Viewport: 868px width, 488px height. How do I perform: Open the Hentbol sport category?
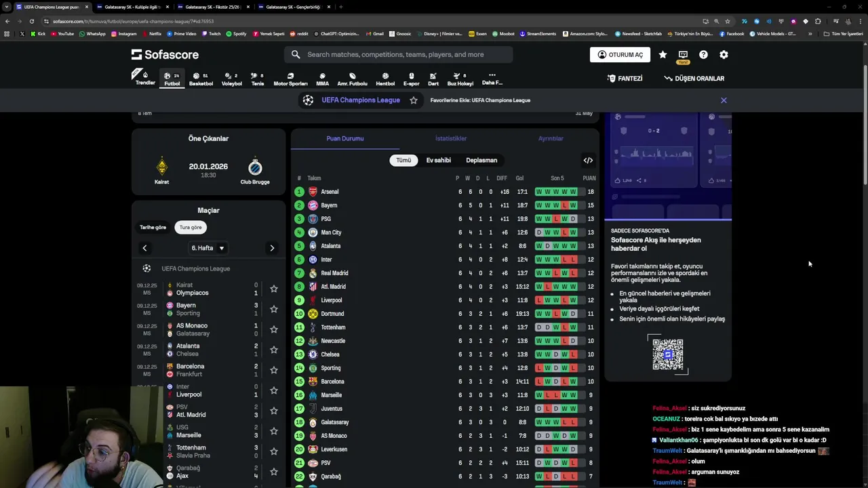pos(385,79)
